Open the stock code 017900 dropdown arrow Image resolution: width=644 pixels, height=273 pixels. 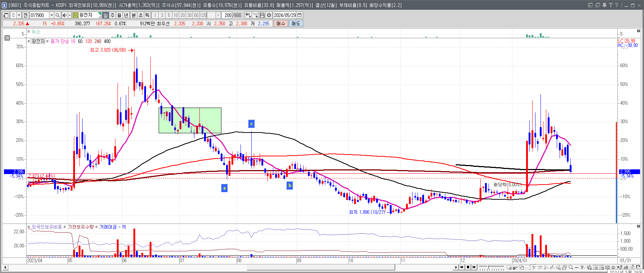coord(52,15)
